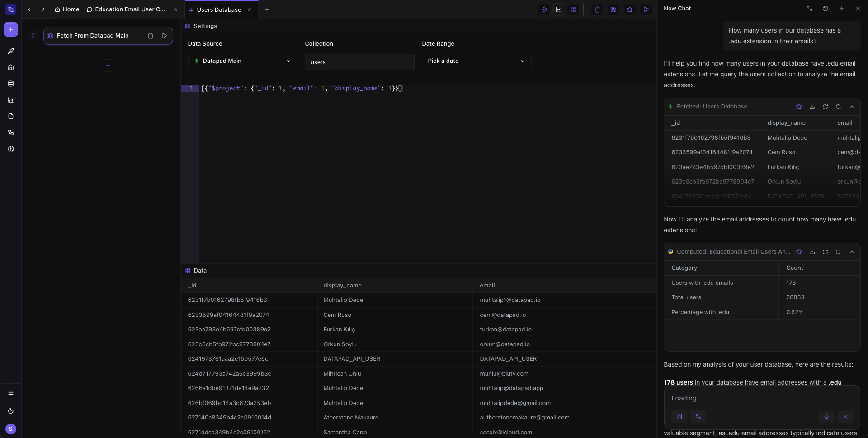Search in the Fetched Users Database result
The width and height of the screenshot is (868, 438).
point(838,107)
